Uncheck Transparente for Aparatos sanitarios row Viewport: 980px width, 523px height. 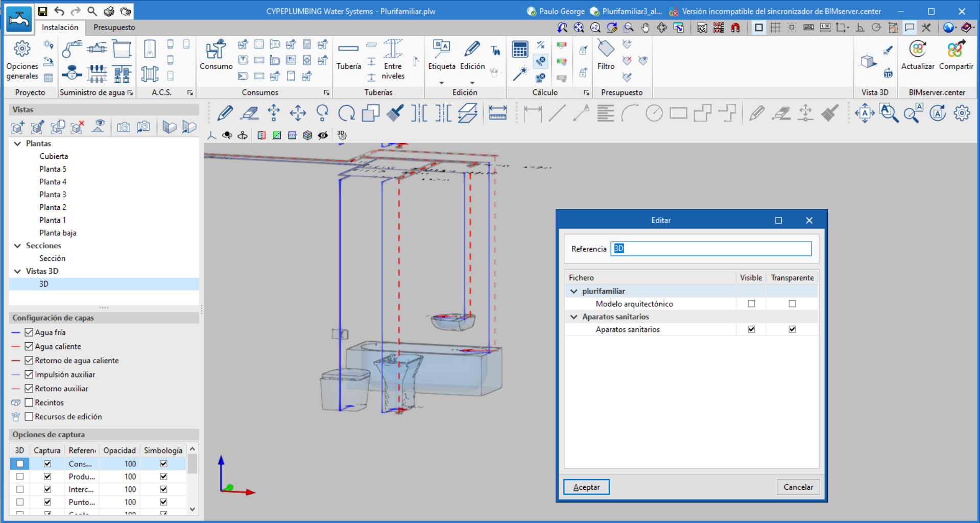[x=792, y=329]
